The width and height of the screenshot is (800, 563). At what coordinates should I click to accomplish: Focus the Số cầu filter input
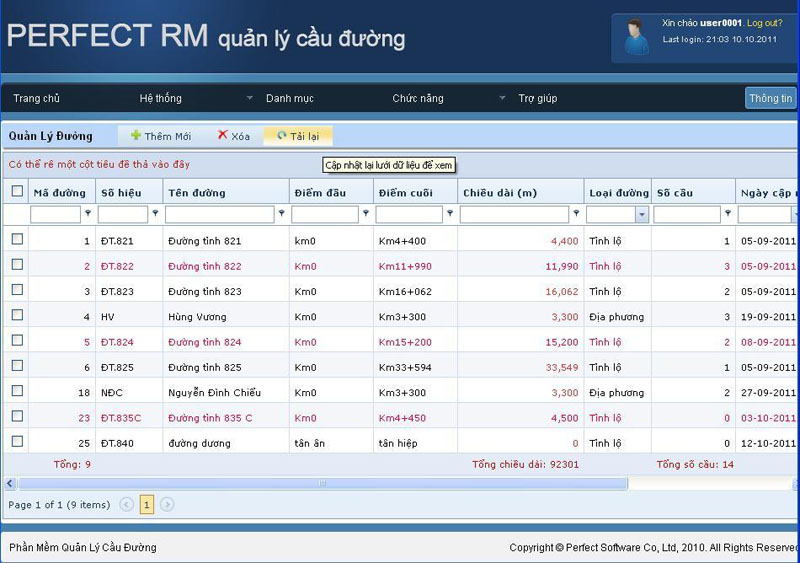687,214
